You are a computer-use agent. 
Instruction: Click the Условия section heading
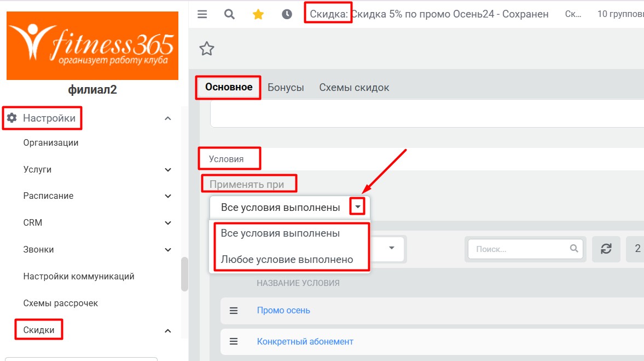click(226, 159)
